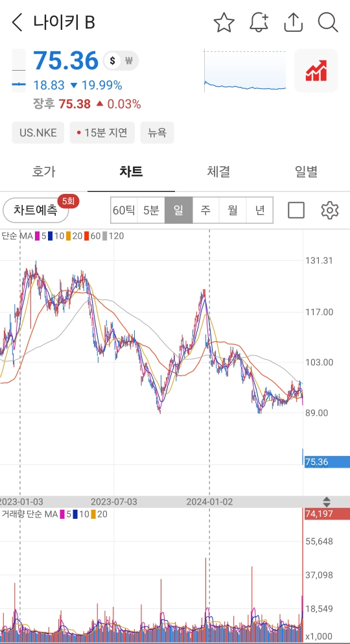Tap the 거래량 단순 MA legend label
This screenshot has height=644, width=350.
click(x=29, y=514)
